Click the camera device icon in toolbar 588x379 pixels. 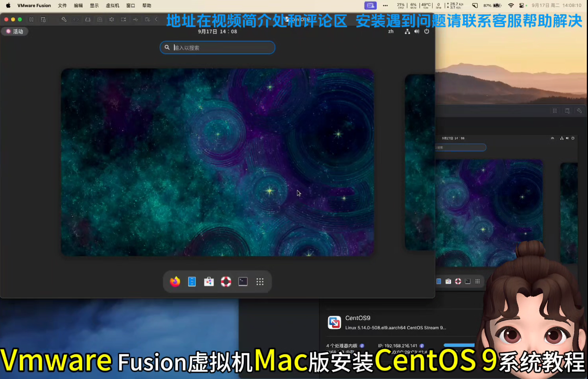(x=124, y=20)
